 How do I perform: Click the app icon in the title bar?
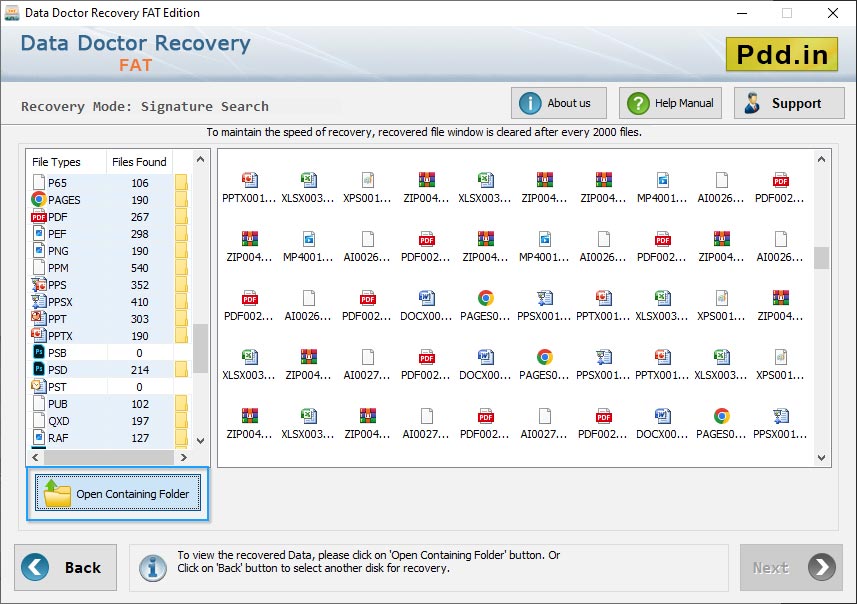click(x=11, y=13)
